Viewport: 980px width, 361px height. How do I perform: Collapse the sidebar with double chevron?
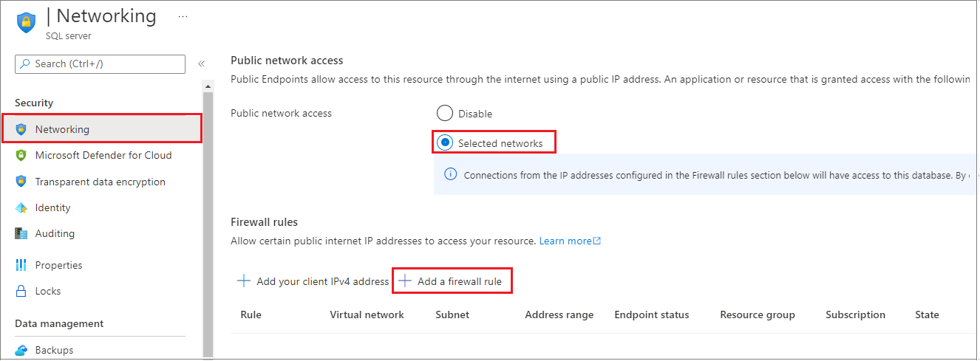coord(201,64)
